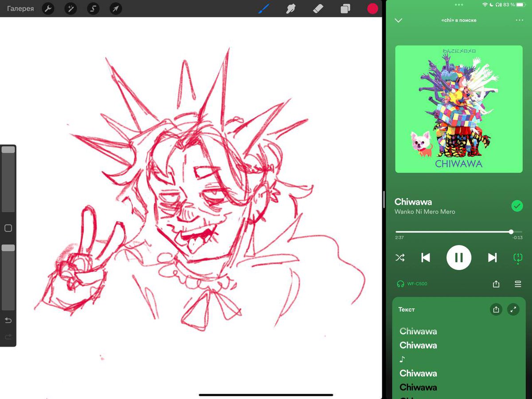Screen dimensions: 532x399
Task: Remove Chiwawa from liked songs checkmark
Action: click(517, 206)
